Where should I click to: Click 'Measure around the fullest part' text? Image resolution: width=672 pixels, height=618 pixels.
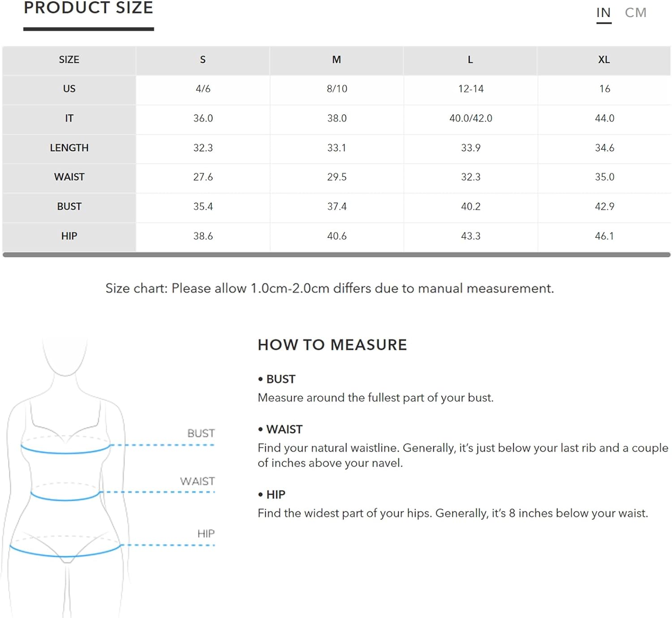point(375,398)
